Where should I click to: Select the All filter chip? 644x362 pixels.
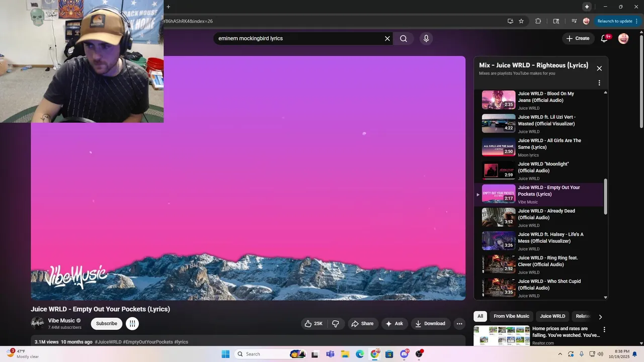click(480, 316)
